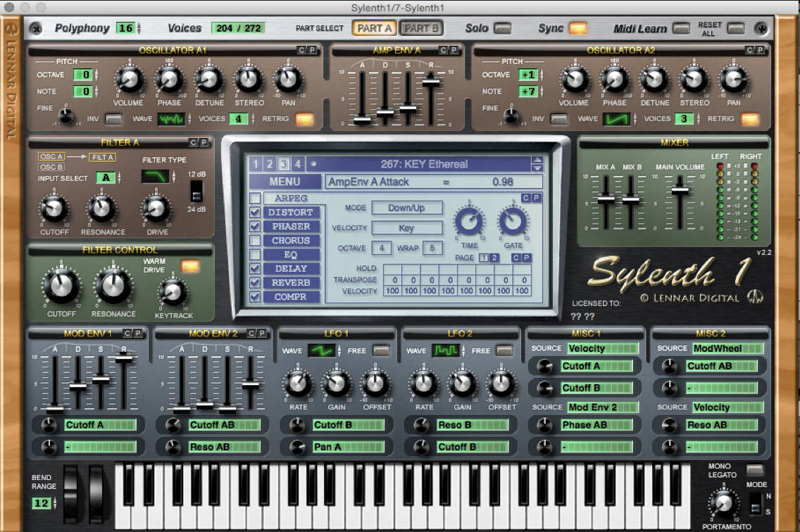Click the Filter A Cutoff knob
800x532 pixels.
(54, 208)
